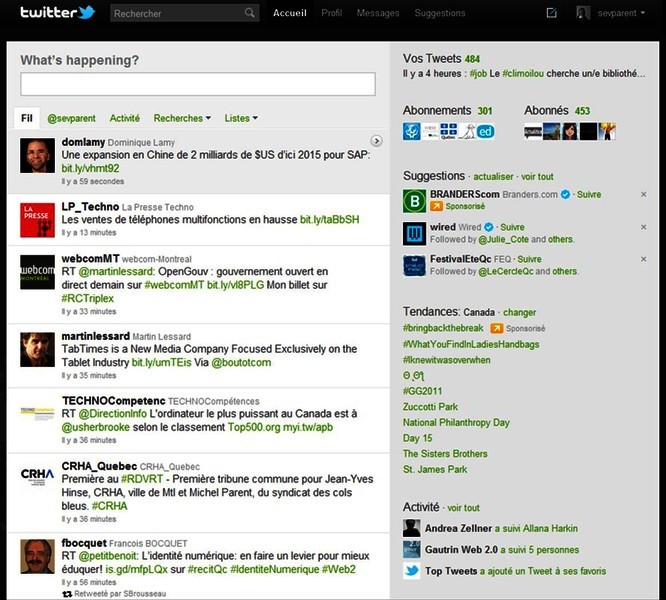Follow FestivalEteQc with Suivre
The width and height of the screenshot is (666, 600).
529,259
